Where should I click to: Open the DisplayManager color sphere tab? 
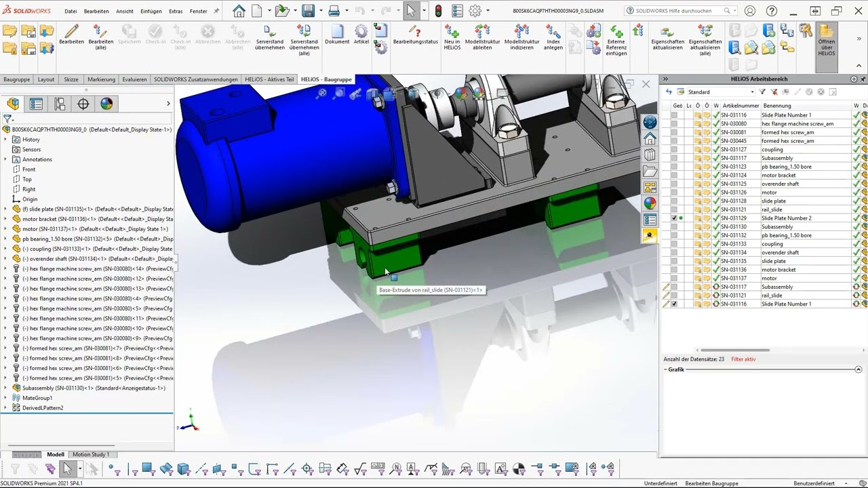click(x=106, y=104)
